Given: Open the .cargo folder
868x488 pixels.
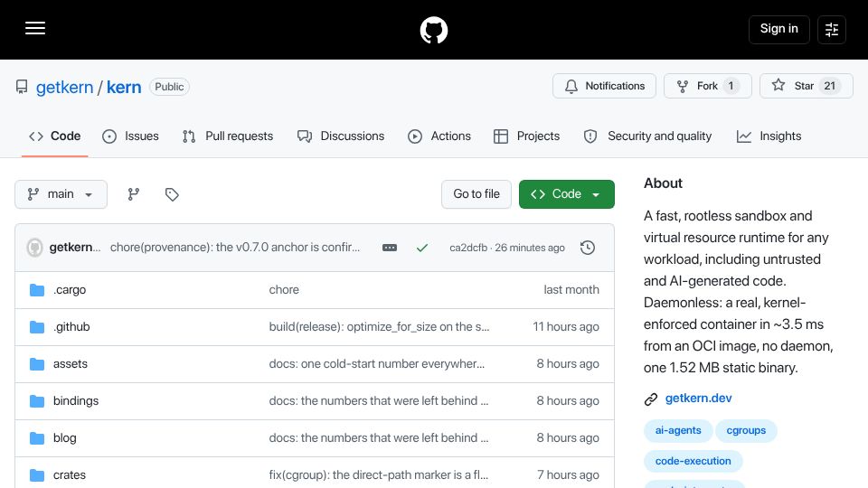Looking at the screenshot, I should [70, 290].
